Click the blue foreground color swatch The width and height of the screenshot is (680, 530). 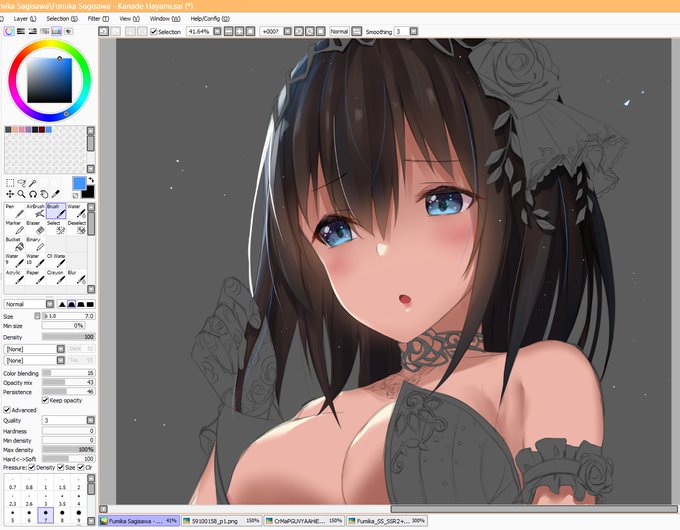coord(79,183)
